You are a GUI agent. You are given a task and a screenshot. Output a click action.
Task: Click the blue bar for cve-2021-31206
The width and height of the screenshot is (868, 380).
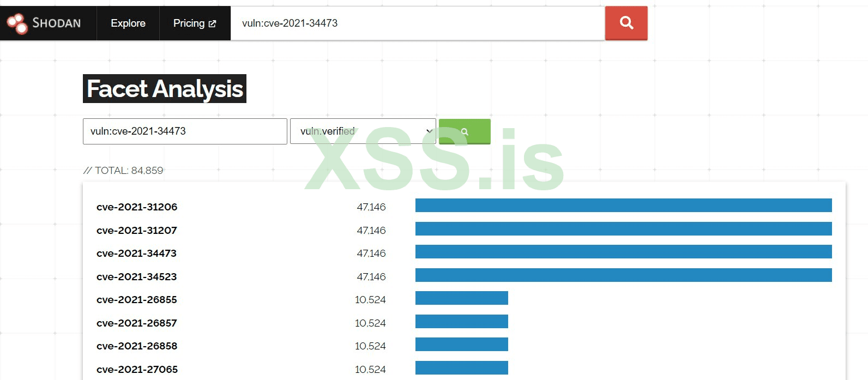(x=624, y=205)
